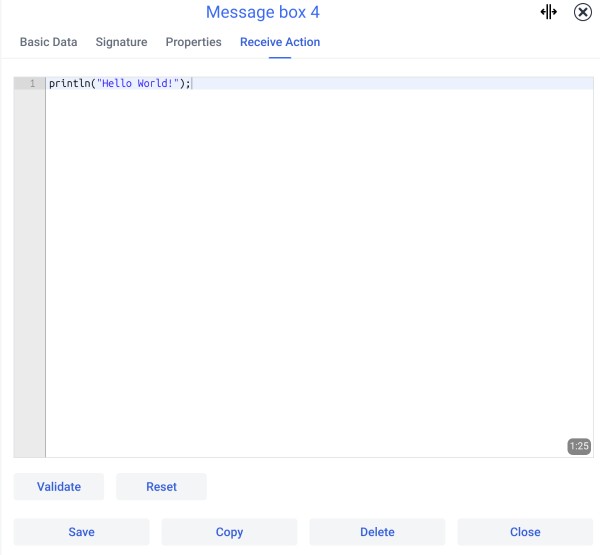Click the "Hello World!" string text
The image size is (600, 555).
tap(138, 83)
